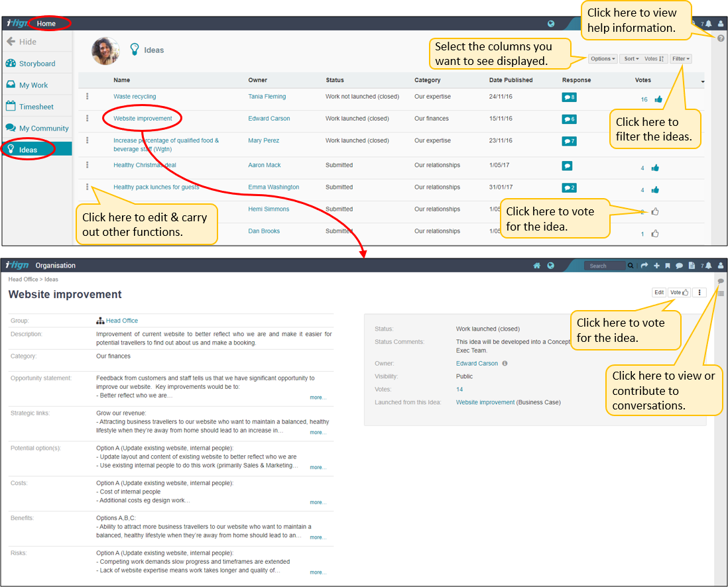Click the bookmark icon in lower toolbar
The height and width of the screenshot is (587, 728).
point(667,266)
